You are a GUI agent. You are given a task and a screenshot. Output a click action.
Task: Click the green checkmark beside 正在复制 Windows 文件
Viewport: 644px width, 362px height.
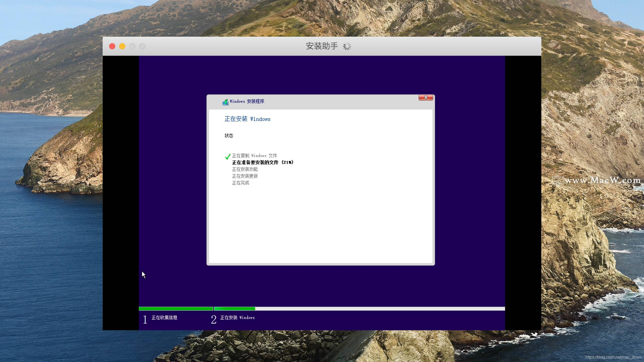(227, 157)
